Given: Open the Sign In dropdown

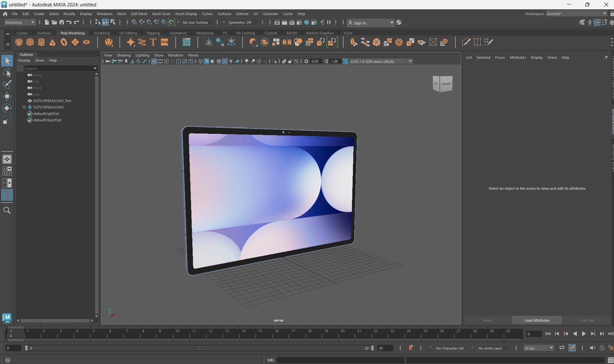Looking at the screenshot, I should coord(371,23).
